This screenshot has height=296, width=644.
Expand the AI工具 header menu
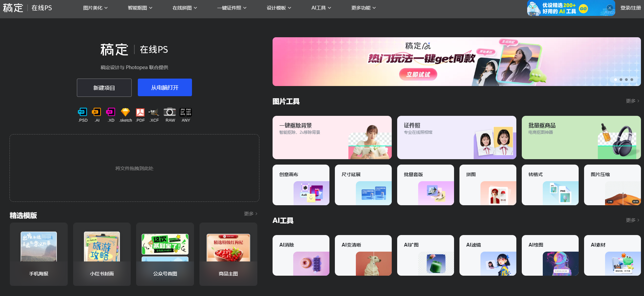pyautogui.click(x=321, y=8)
